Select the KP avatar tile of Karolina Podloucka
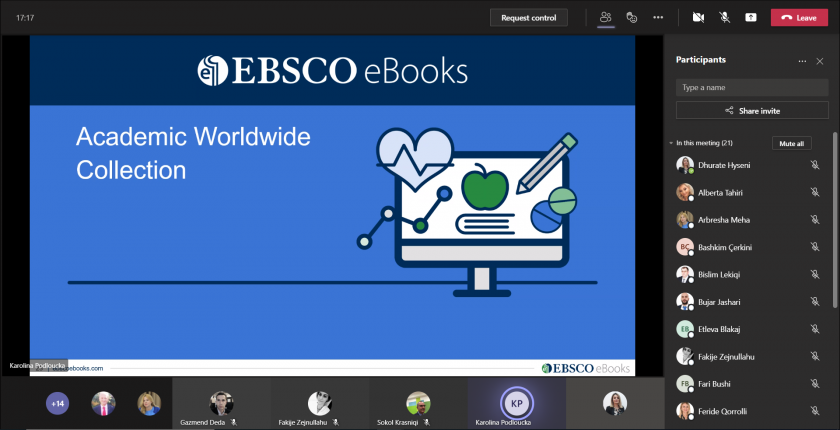 (516, 404)
